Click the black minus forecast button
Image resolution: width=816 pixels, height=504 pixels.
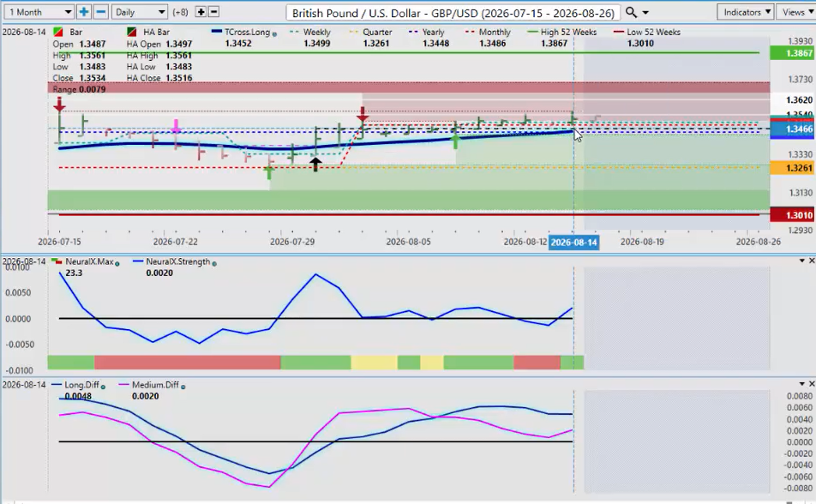click(x=214, y=12)
